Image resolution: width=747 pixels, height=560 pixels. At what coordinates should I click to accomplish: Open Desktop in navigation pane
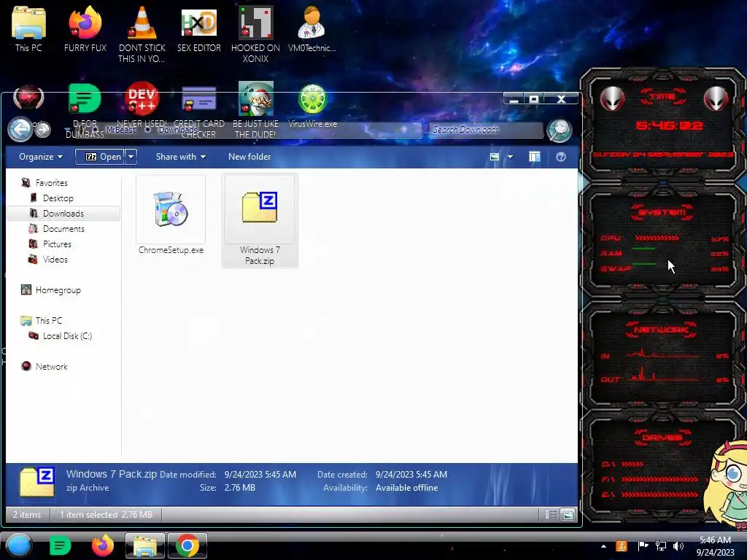tap(58, 198)
